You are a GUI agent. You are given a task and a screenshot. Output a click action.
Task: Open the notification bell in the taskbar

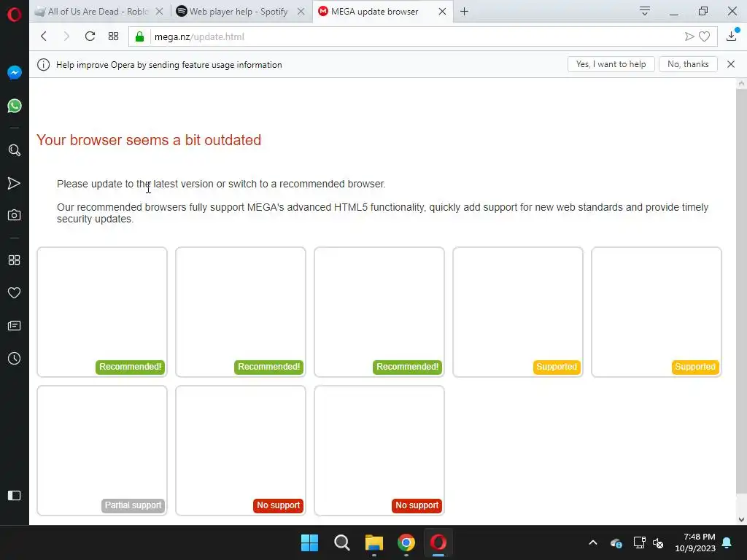click(x=727, y=542)
